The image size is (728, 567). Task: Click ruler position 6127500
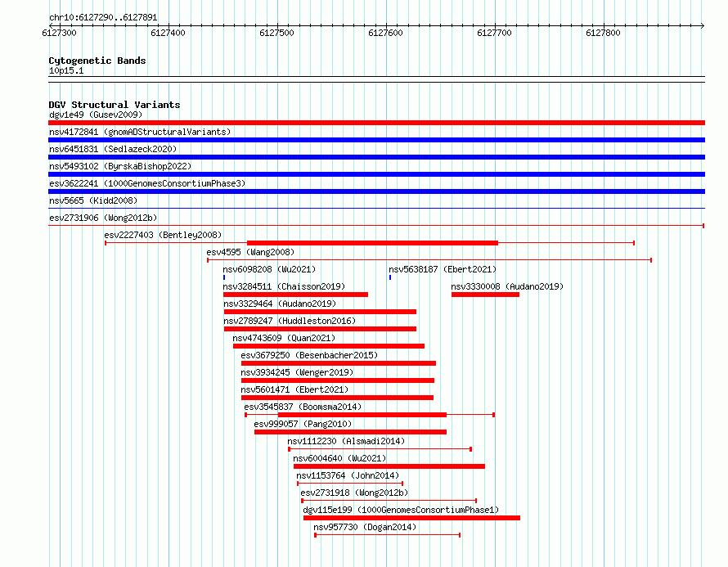(x=276, y=33)
